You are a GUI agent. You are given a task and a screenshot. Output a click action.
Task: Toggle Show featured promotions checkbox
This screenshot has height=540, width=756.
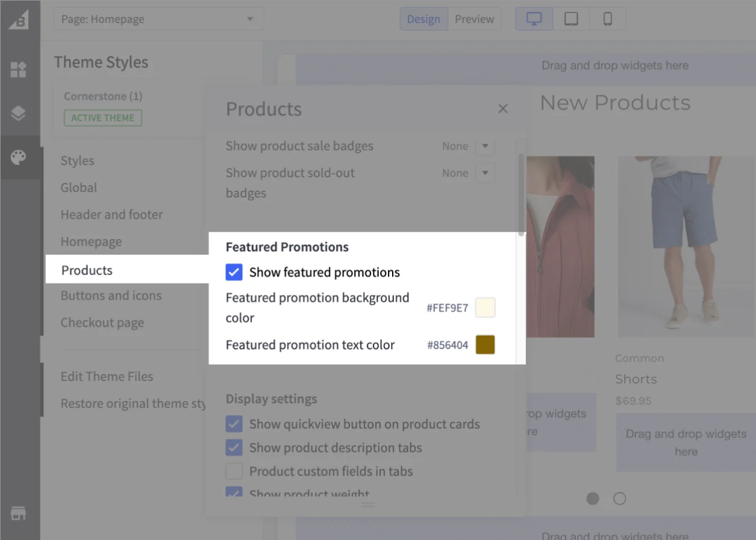tap(234, 272)
